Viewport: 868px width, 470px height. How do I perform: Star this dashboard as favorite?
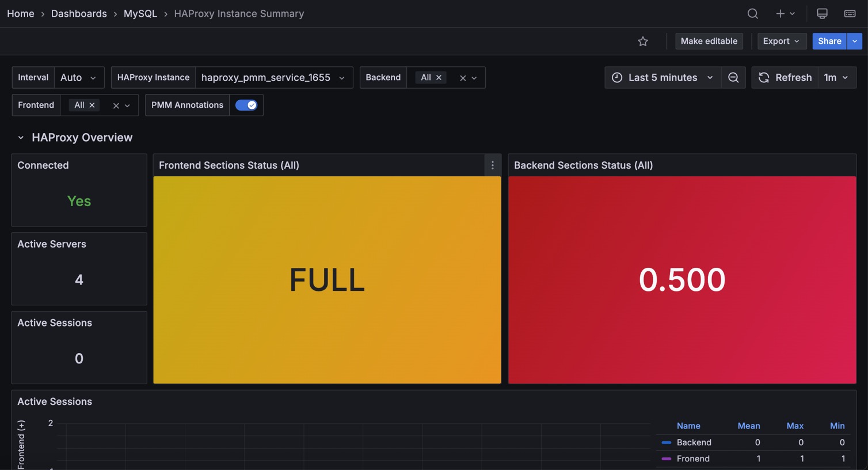pos(643,41)
